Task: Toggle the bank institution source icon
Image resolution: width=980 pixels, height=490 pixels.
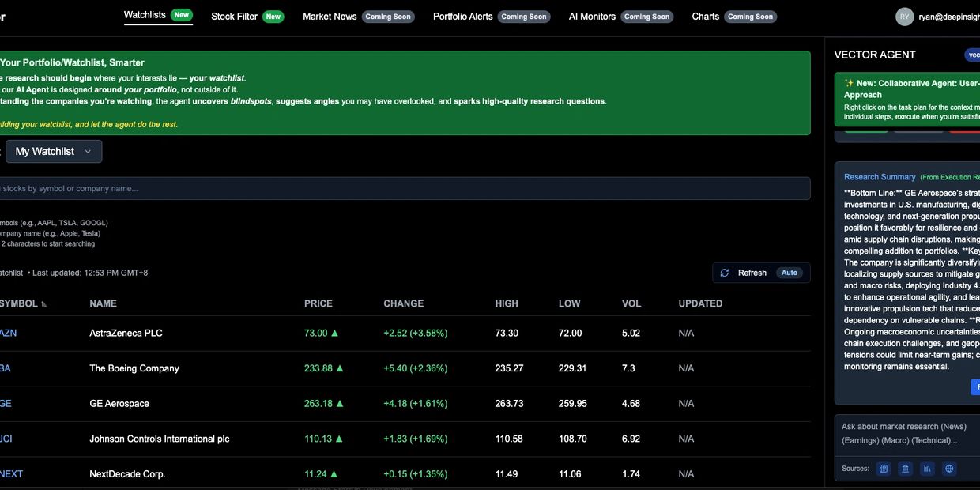Action: click(x=906, y=469)
